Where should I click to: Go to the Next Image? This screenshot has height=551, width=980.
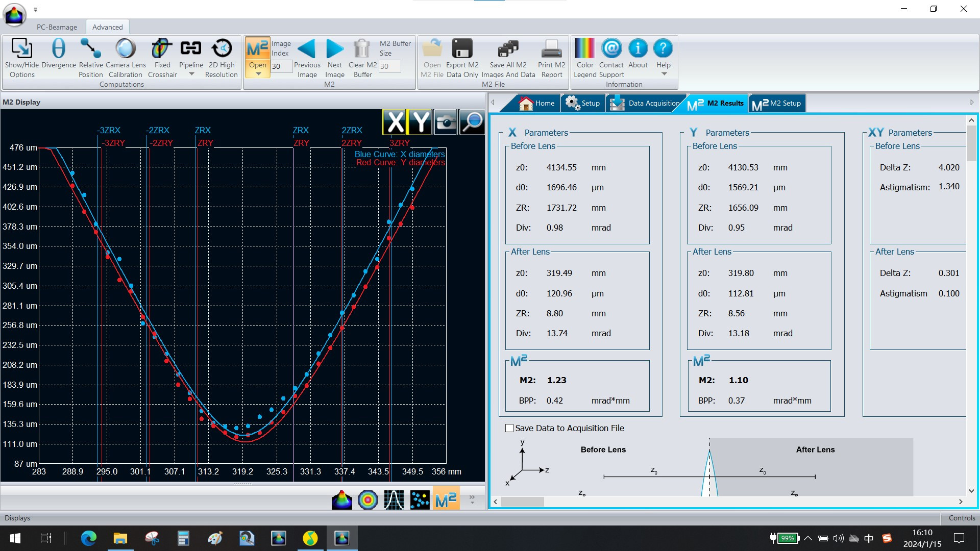coord(335,49)
